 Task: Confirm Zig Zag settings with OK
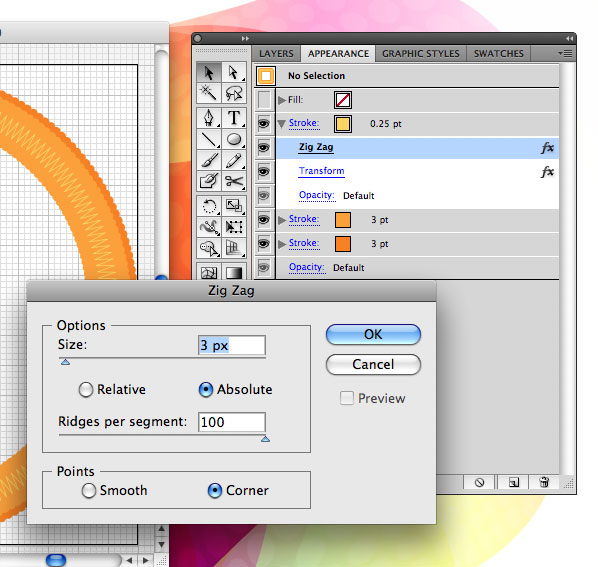pos(373,334)
